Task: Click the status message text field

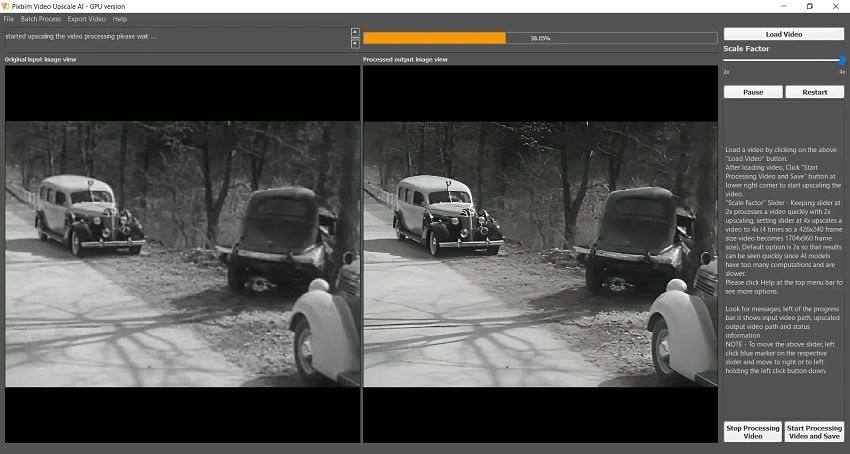Action: 177,38
